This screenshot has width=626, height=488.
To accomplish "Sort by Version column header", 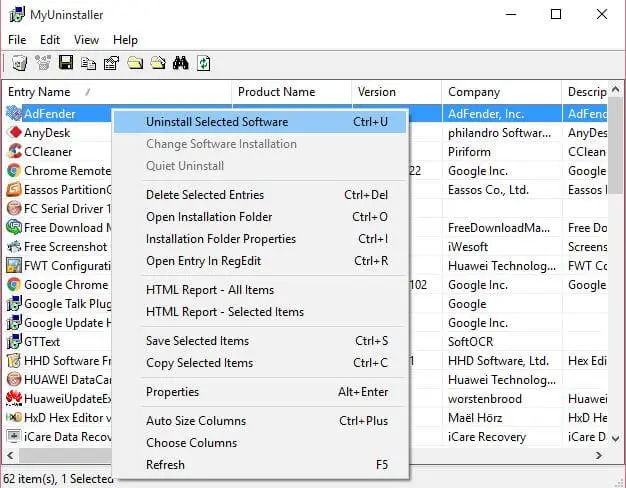I will coord(397,92).
